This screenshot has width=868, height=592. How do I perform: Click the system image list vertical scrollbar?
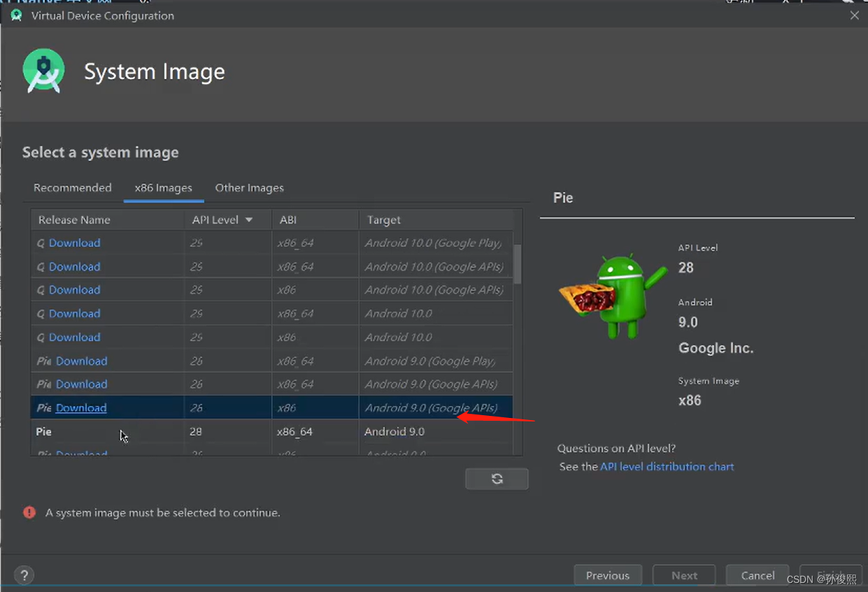(x=518, y=263)
